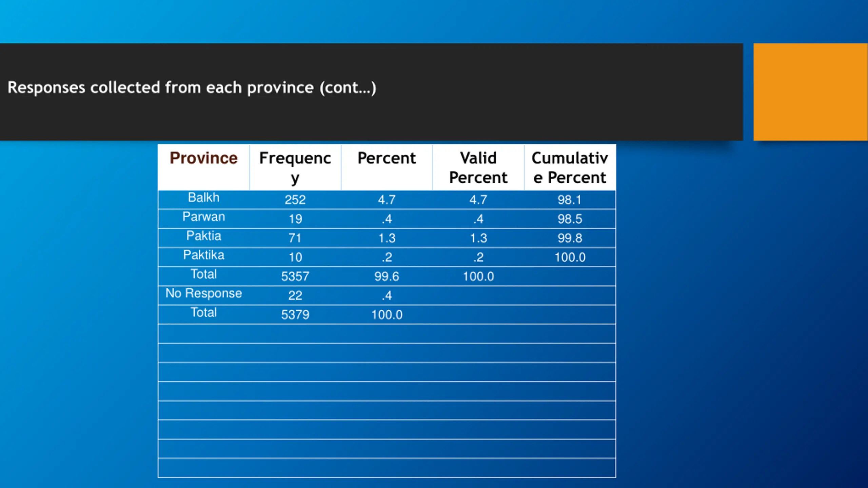Select the Province column header

(204, 158)
